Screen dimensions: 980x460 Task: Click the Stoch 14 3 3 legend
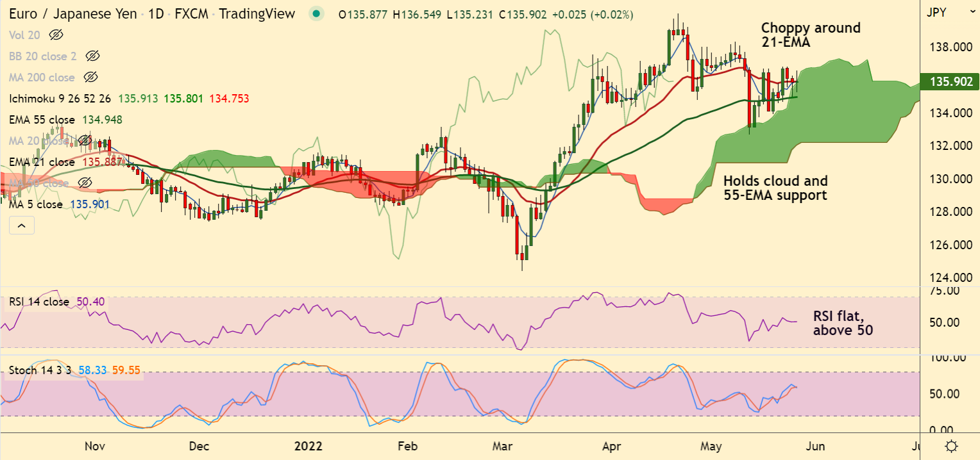click(40, 370)
